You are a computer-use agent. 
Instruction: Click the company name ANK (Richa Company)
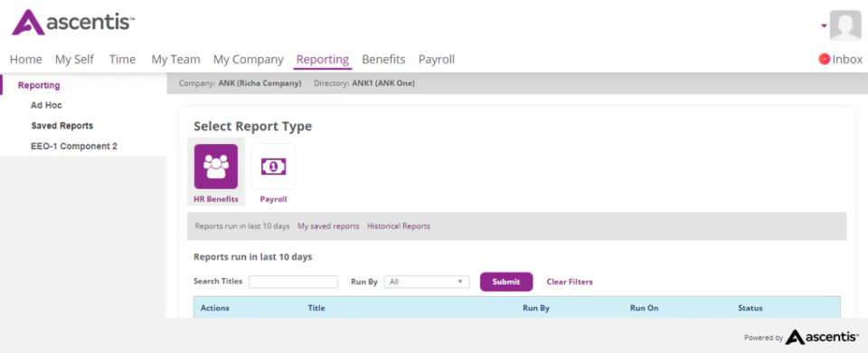260,83
